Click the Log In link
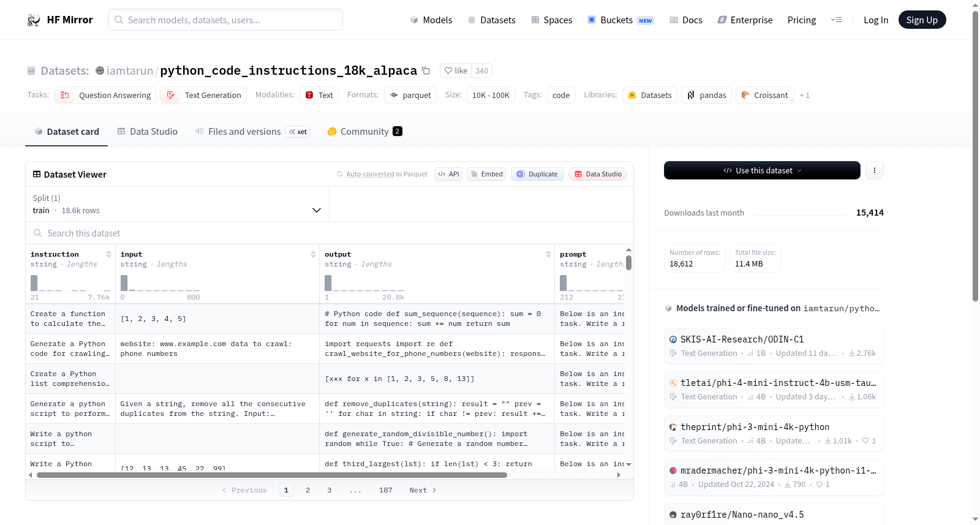Viewport: 980px width, 525px height. (876, 20)
